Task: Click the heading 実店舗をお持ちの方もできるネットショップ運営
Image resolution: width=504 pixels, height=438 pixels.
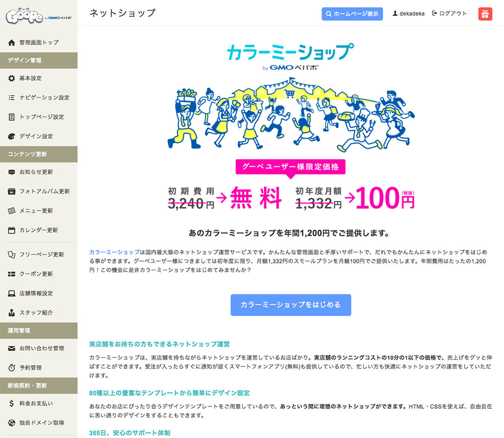Action: pyautogui.click(x=159, y=344)
